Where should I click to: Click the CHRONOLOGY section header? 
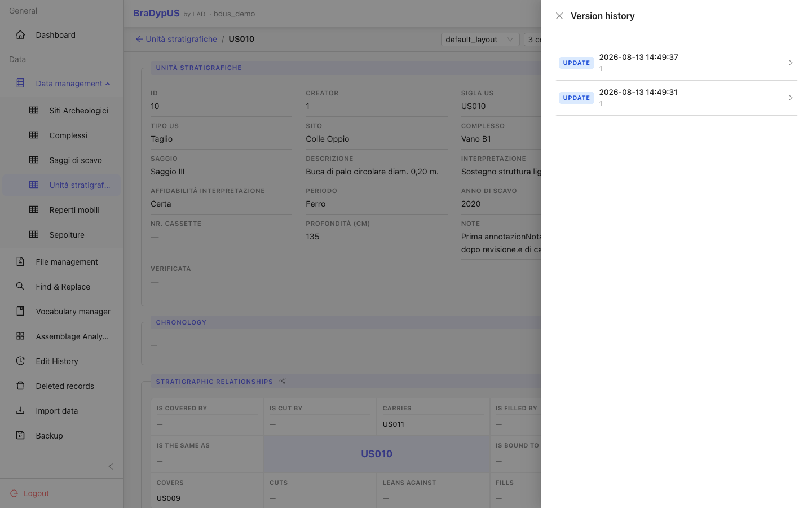pos(181,322)
